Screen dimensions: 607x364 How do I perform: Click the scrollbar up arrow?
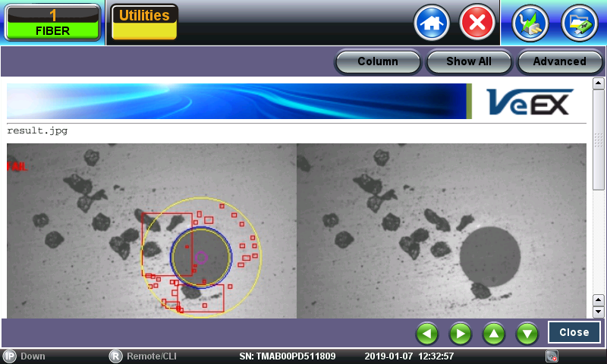598,83
